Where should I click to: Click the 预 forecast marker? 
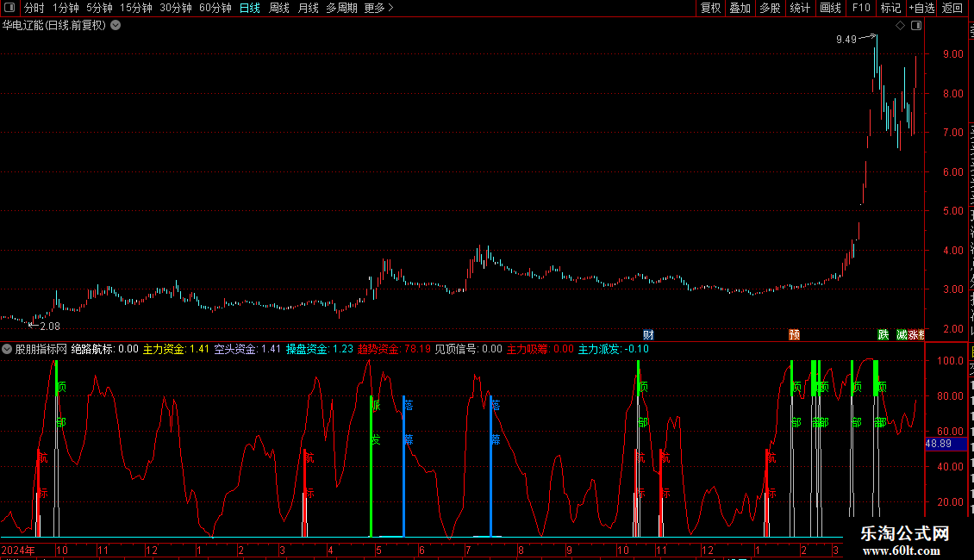click(794, 334)
